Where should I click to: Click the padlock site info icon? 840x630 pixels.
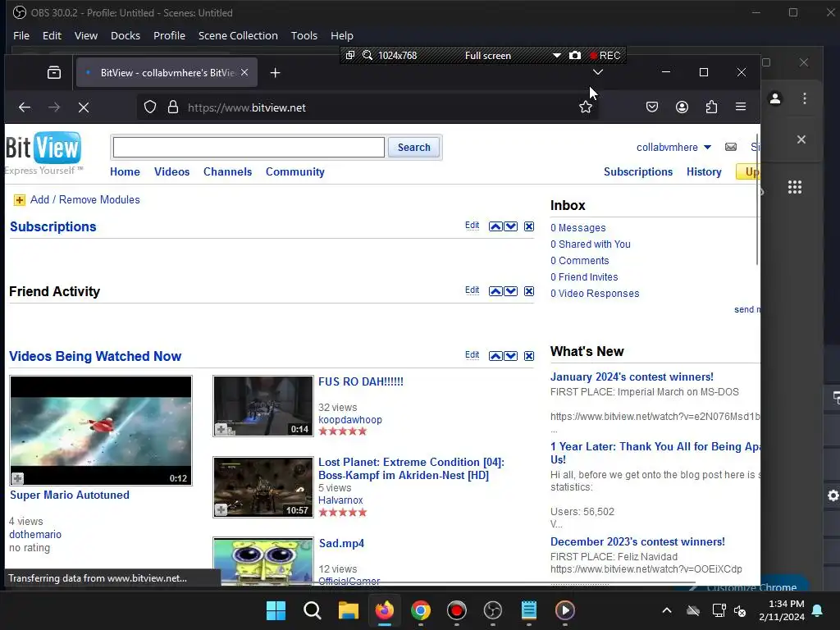(x=172, y=107)
